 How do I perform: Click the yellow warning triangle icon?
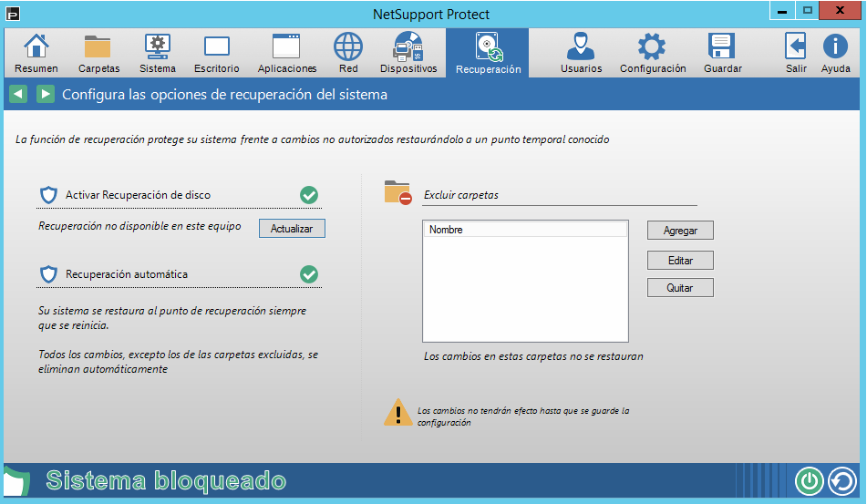point(398,412)
